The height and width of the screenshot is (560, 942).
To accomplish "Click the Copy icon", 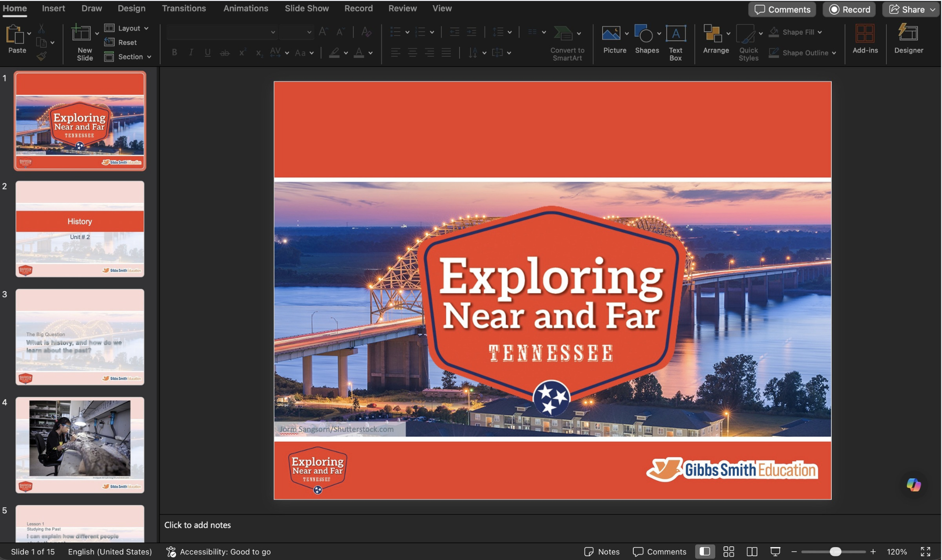I will tap(42, 43).
